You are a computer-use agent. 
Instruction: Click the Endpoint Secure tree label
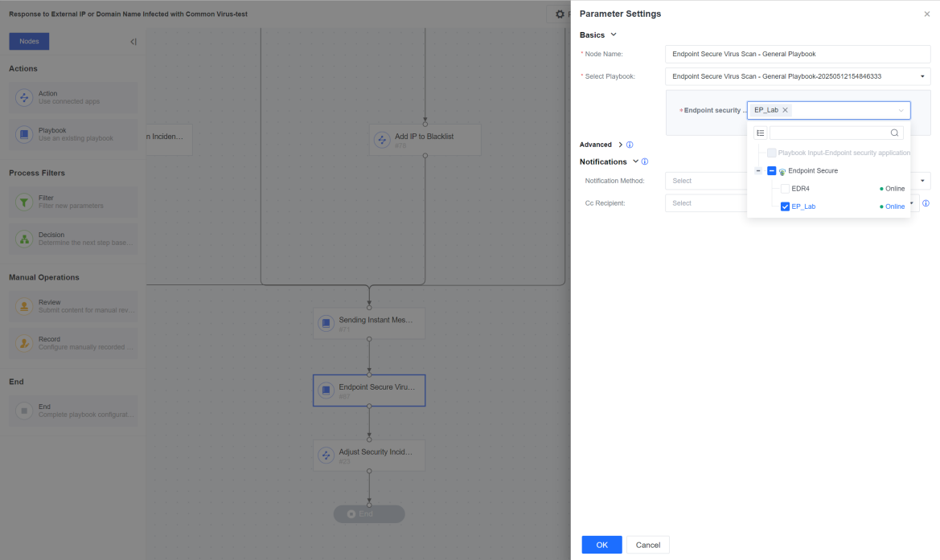813,170
